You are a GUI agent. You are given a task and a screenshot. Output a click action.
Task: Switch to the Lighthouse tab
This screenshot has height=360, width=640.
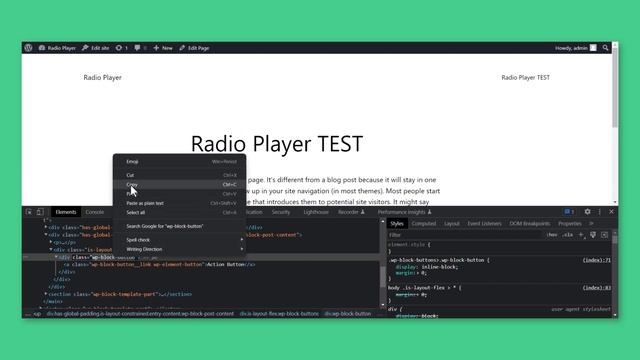(316, 212)
